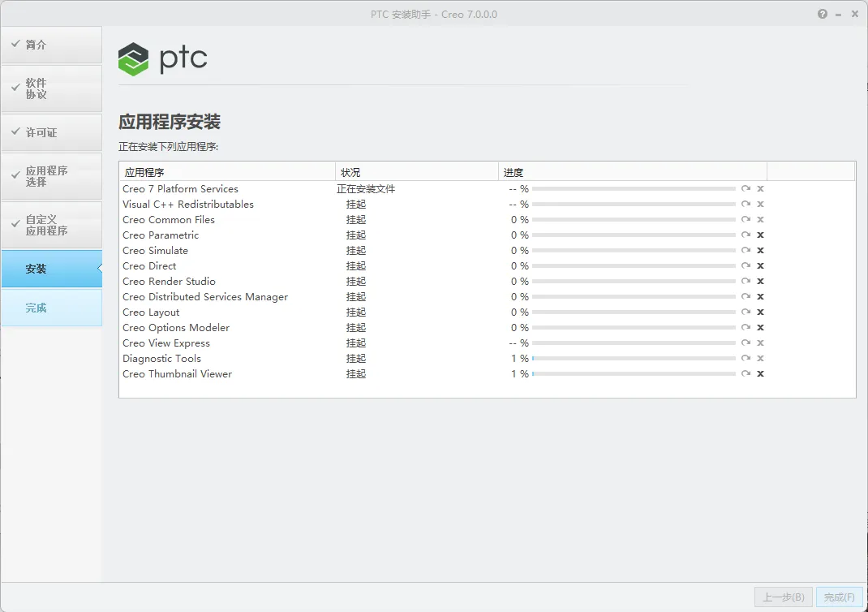
Task: Cancel Creo Parametric install with X icon
Action: tap(761, 235)
